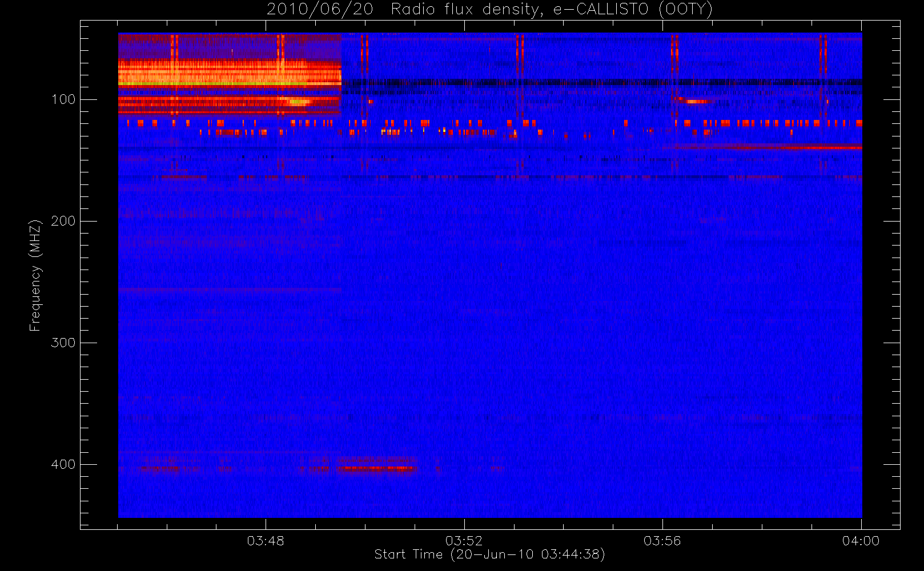Click the 'Frequency (MHz)' axis label
Screen dimensions: 924x571
coord(35,275)
